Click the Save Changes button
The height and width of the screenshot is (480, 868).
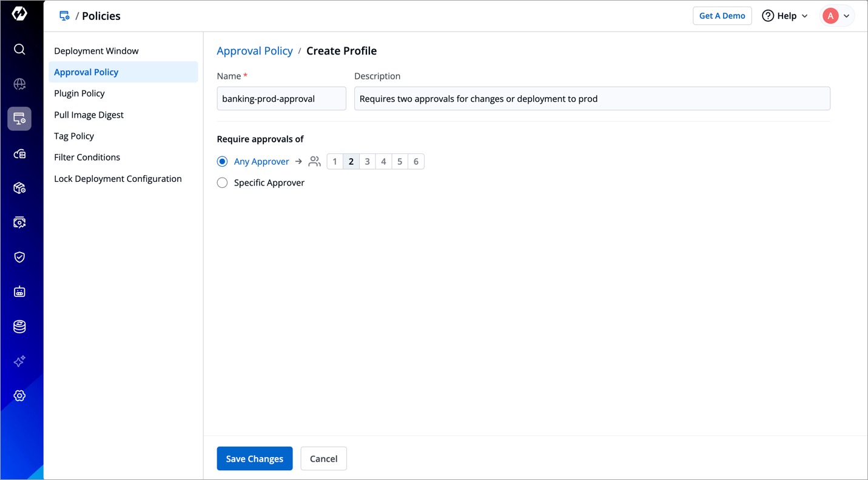click(255, 459)
